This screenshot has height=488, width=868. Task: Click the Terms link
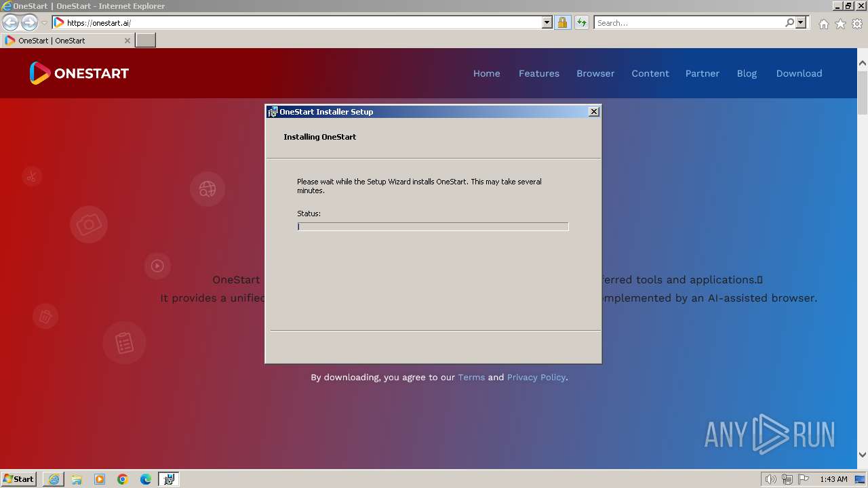click(x=471, y=377)
